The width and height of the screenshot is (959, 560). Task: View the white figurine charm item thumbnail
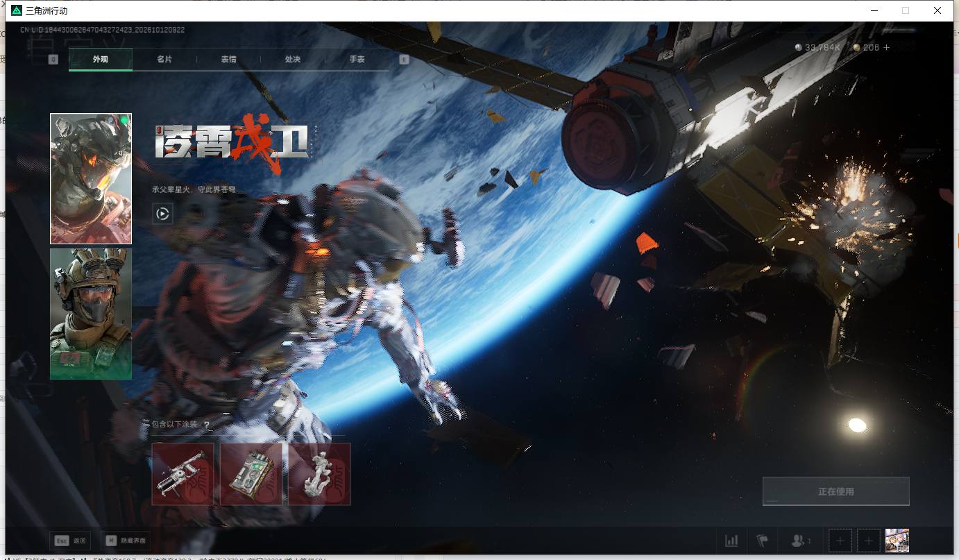pyautogui.click(x=319, y=474)
